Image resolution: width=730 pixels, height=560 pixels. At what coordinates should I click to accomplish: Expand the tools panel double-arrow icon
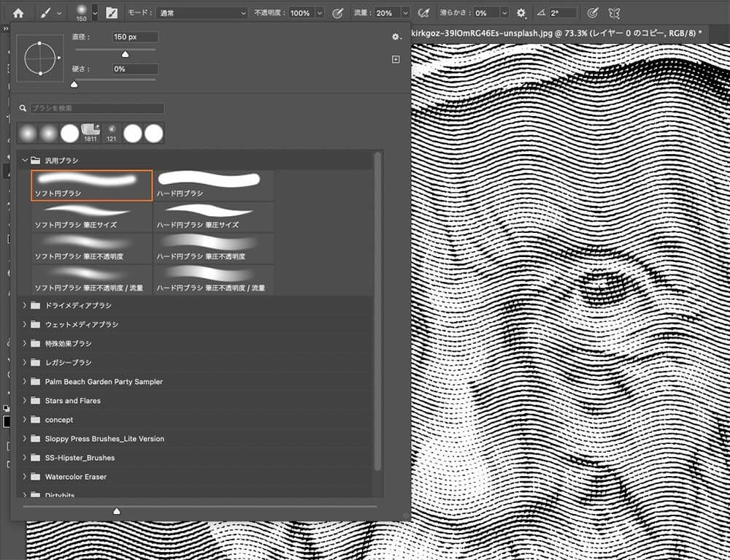6,29
